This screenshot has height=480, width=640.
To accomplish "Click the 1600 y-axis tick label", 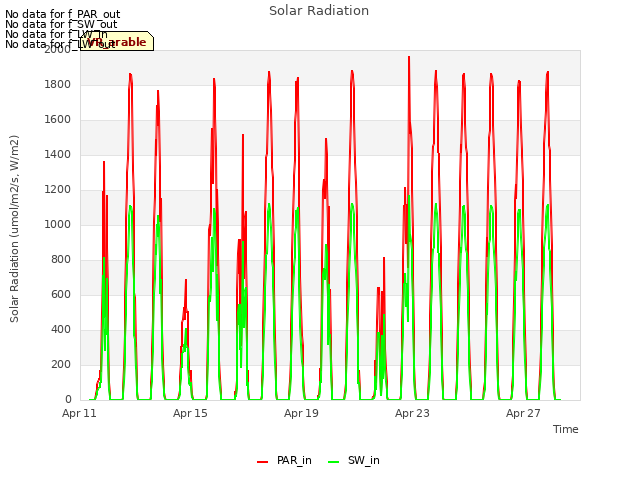I will tap(58, 120).
